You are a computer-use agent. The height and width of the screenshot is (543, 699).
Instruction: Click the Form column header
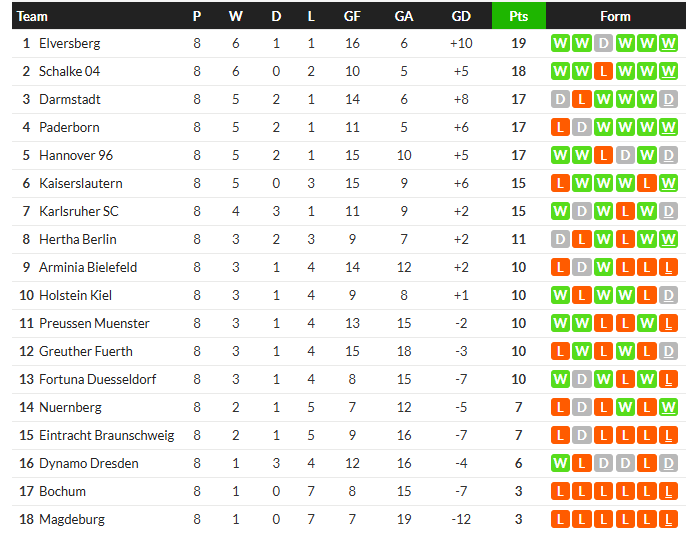coord(615,16)
